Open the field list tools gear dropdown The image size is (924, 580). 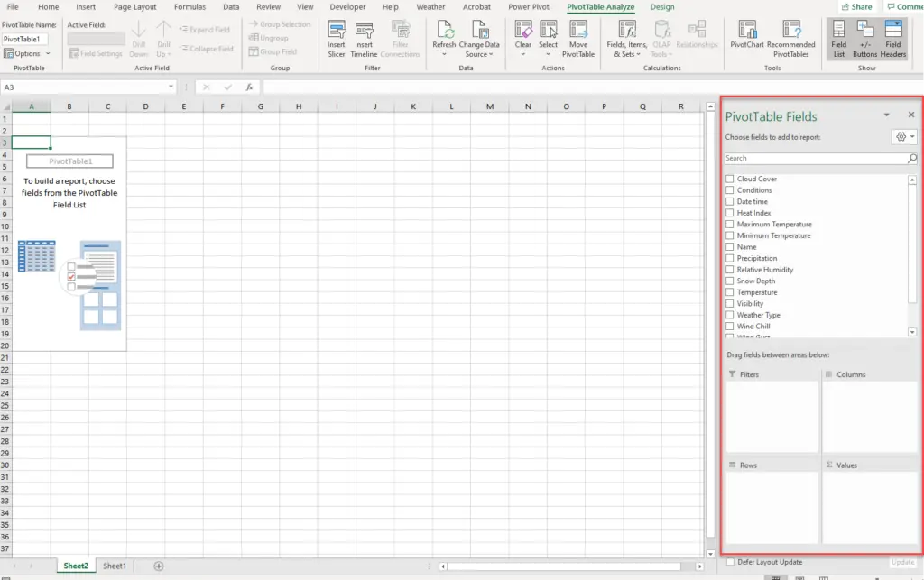[x=903, y=137]
